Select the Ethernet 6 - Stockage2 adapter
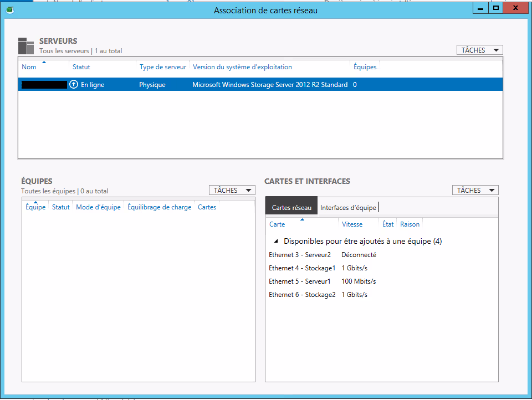Screen dimensions: 532x400 302,295
